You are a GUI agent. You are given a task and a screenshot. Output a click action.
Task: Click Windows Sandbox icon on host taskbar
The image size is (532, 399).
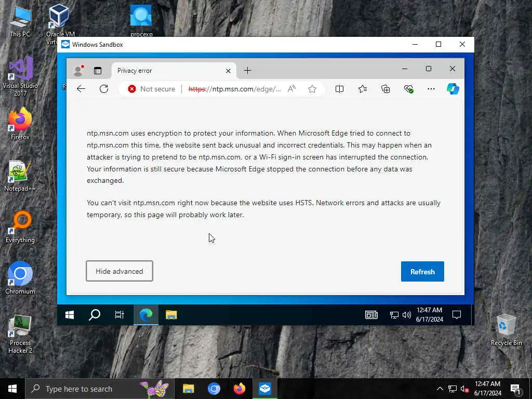coord(264,389)
